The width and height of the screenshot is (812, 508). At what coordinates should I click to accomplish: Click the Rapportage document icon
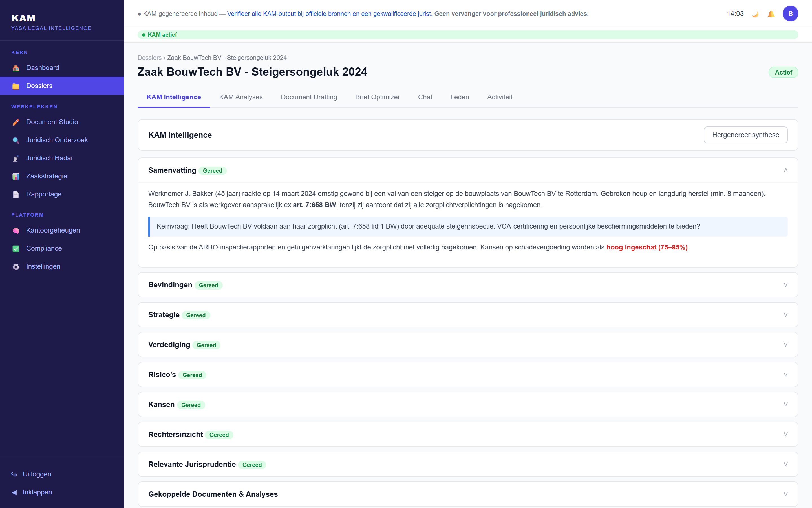pyautogui.click(x=16, y=194)
